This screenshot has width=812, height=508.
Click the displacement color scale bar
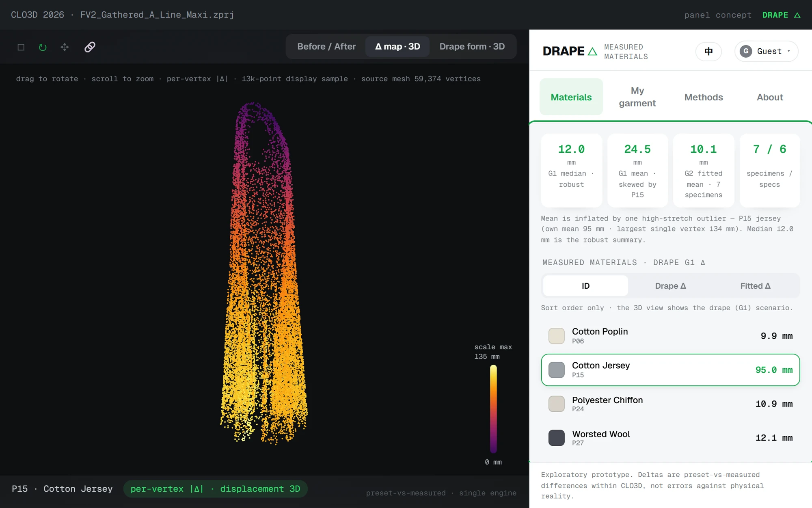493,409
